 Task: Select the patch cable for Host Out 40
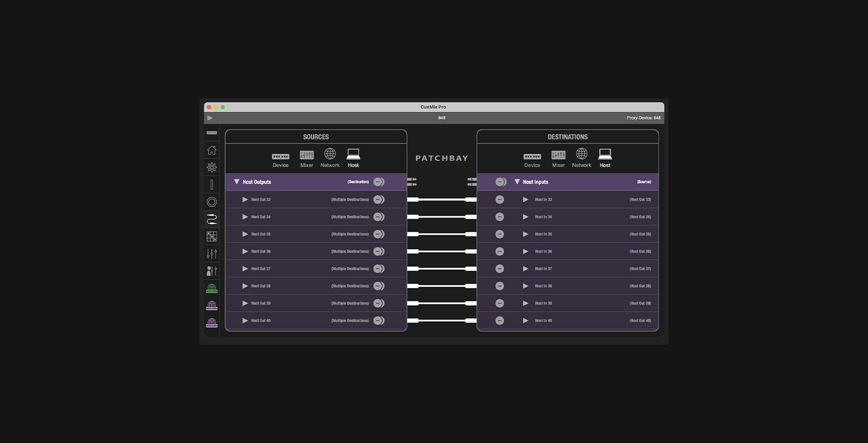pos(442,320)
